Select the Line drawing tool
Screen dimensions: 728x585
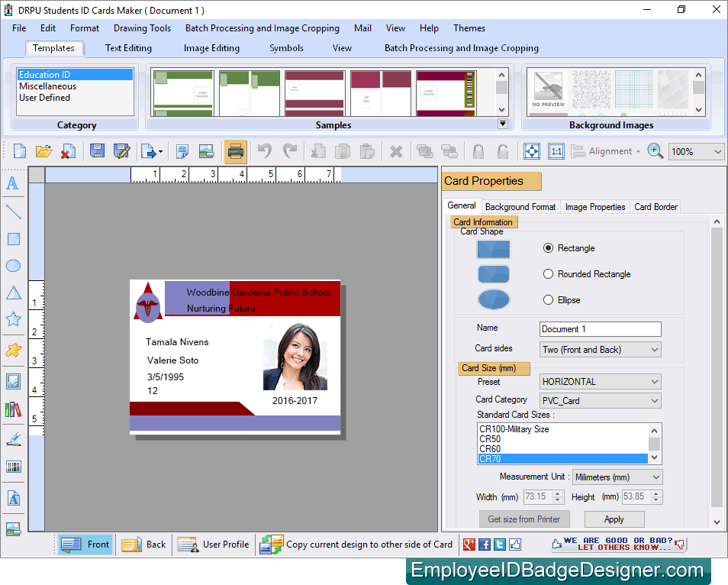(13, 212)
